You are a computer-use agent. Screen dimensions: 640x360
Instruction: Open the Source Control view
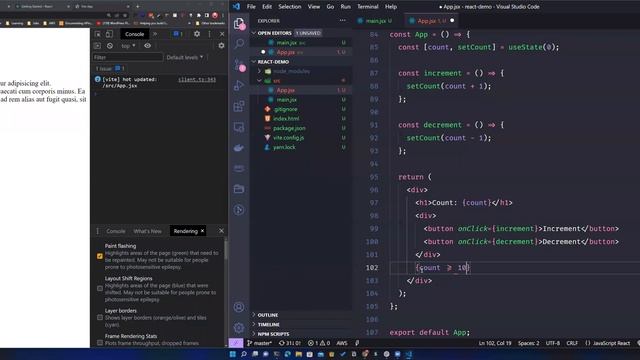[x=239, y=64]
